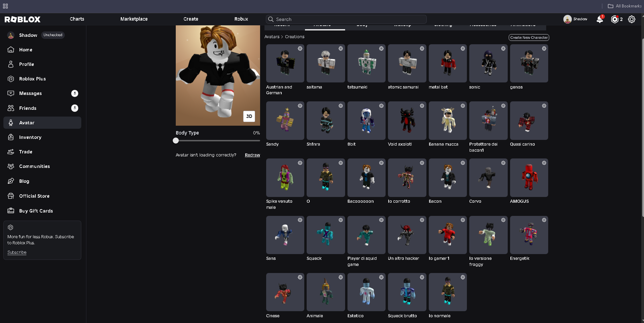Open settings gear on the Io normale avatar

coord(463,277)
